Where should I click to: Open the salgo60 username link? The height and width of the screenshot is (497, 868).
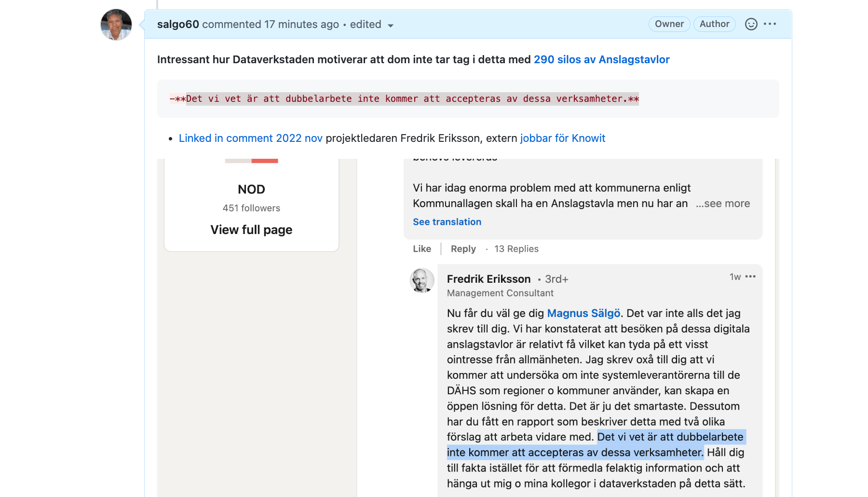[x=178, y=24]
